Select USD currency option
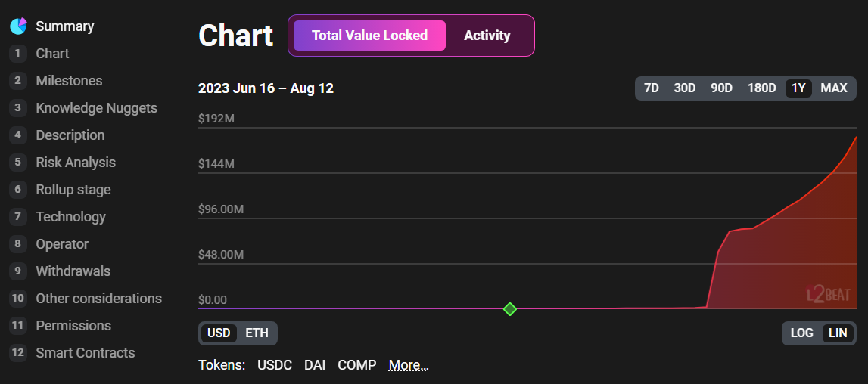 pyautogui.click(x=219, y=333)
